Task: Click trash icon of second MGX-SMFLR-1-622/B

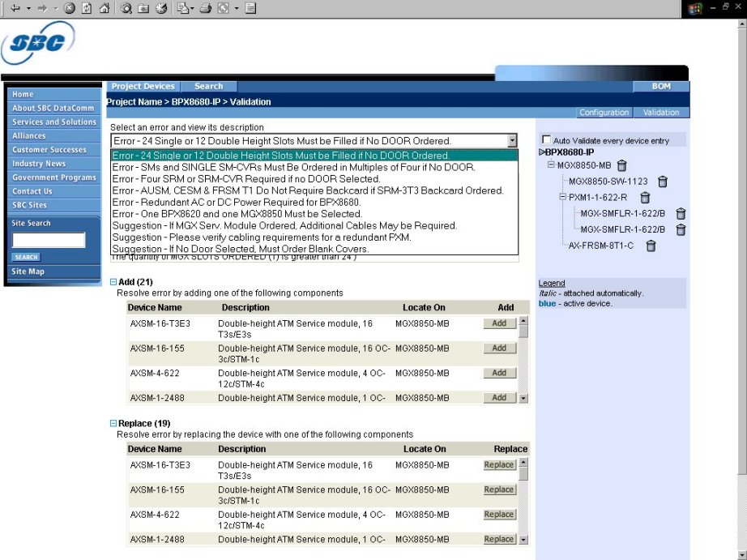Action: (681, 229)
